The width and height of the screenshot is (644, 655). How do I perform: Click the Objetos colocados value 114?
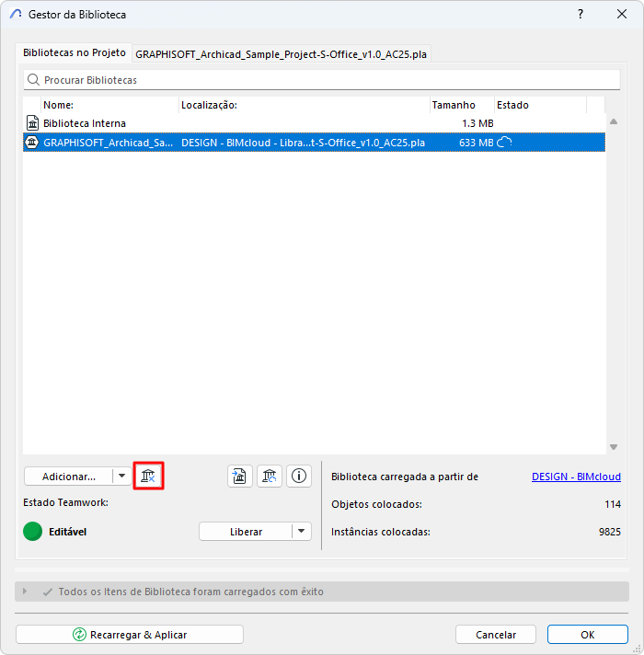(x=613, y=504)
